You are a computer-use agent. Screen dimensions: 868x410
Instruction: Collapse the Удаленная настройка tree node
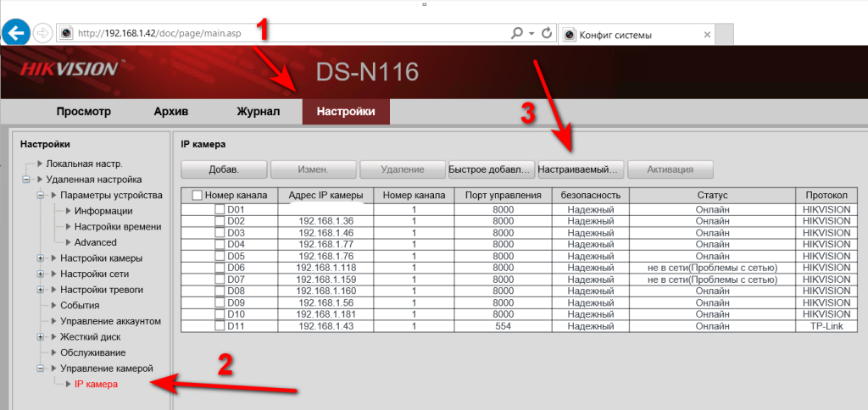pyautogui.click(x=27, y=180)
